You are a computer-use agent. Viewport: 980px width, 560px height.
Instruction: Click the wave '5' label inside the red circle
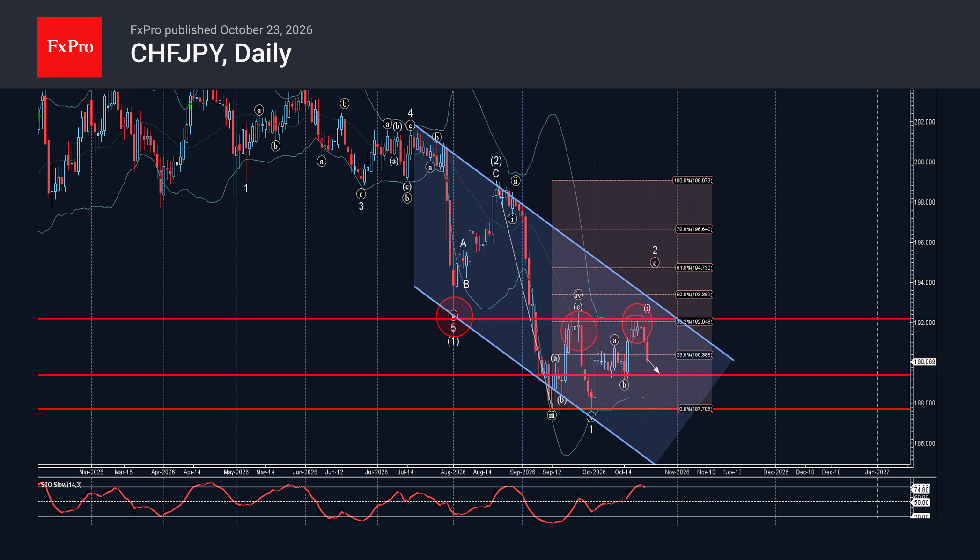point(453,328)
